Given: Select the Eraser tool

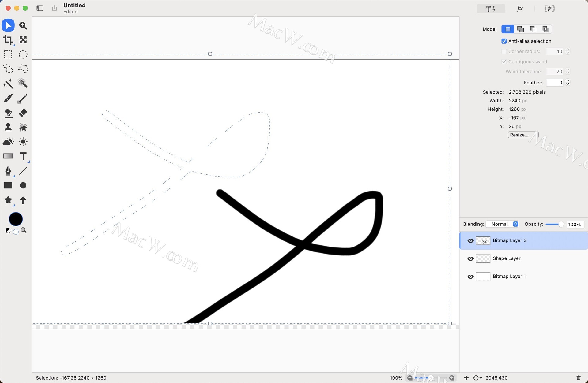Looking at the screenshot, I should pos(23,113).
